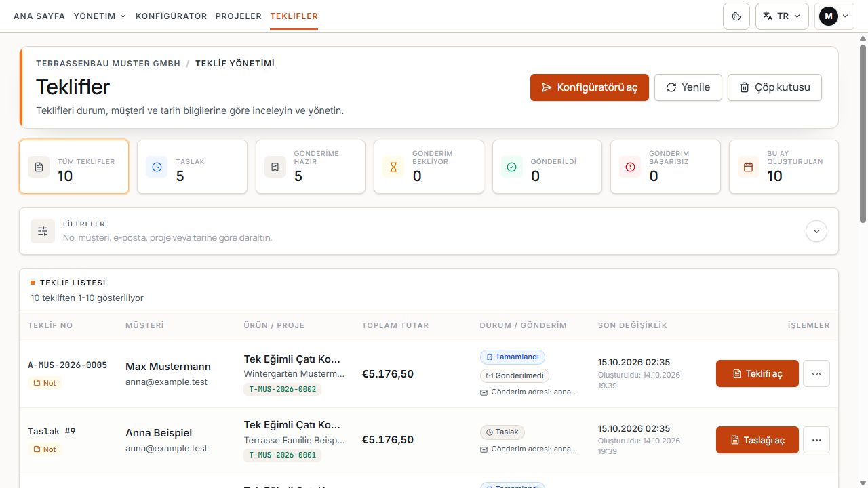Select the offer number A-MUS-2026-0005

pos(68,365)
